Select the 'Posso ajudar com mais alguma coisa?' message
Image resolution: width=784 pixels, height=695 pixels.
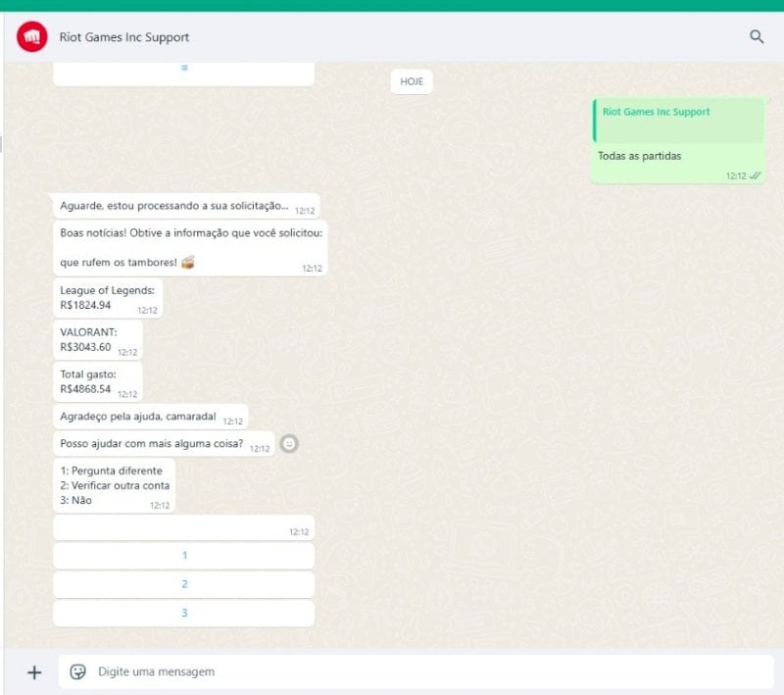164,443
